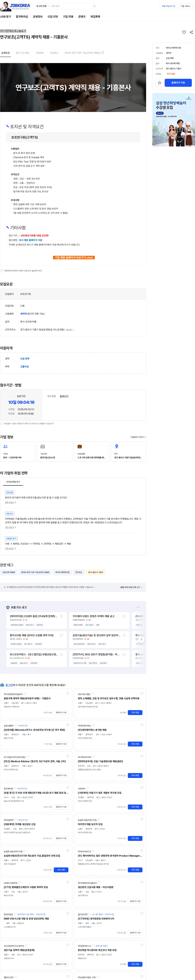Click 기업구분 중견기업 building card
The height and width of the screenshot is (980, 195).
[x=55, y=452]
